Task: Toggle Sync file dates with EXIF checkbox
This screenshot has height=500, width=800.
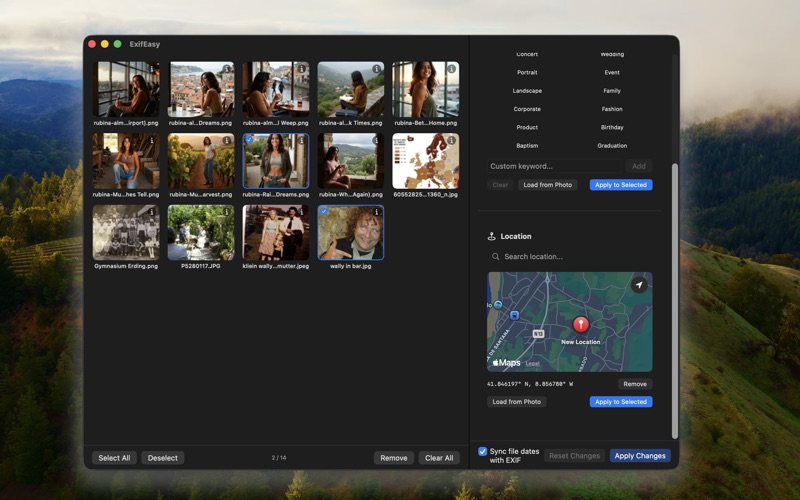Action: (x=483, y=452)
